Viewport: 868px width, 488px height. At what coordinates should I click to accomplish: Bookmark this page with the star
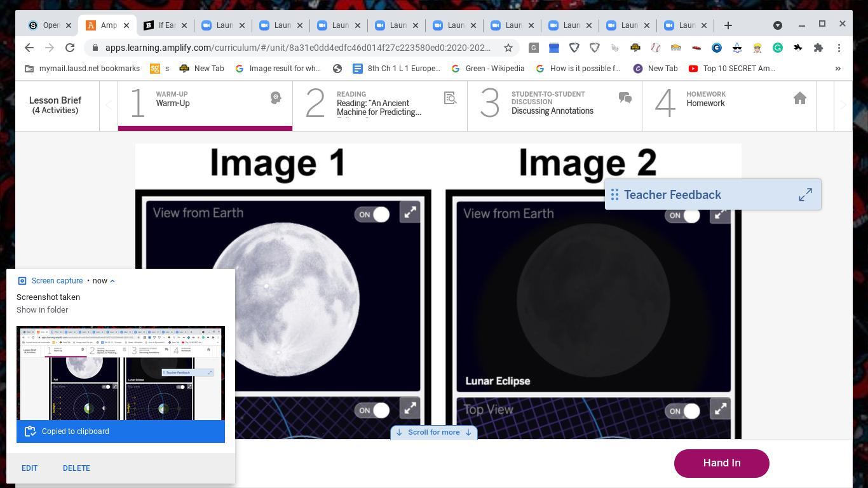tap(508, 48)
